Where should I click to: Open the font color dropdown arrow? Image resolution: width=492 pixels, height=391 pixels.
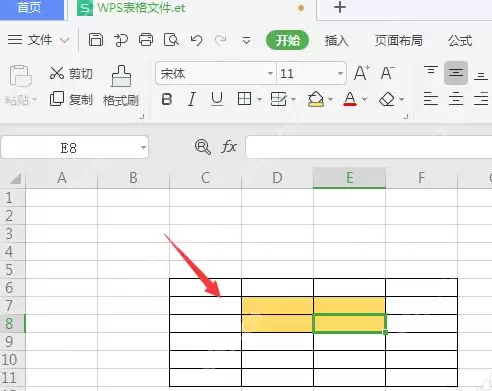pos(365,99)
